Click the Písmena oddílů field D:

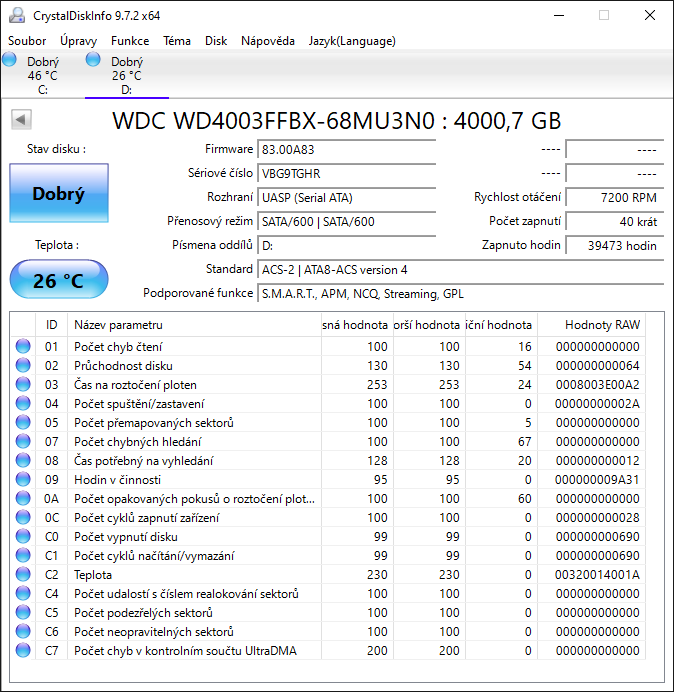coord(346,245)
